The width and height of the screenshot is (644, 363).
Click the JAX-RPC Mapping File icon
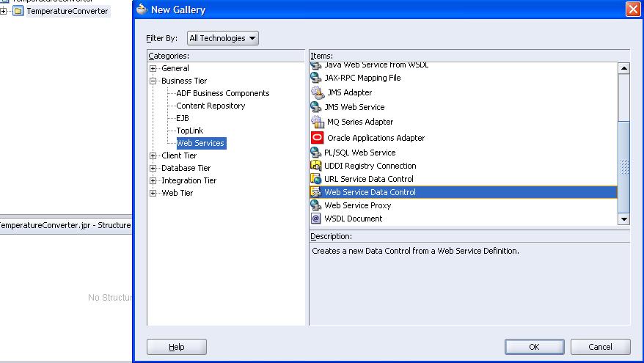point(315,78)
